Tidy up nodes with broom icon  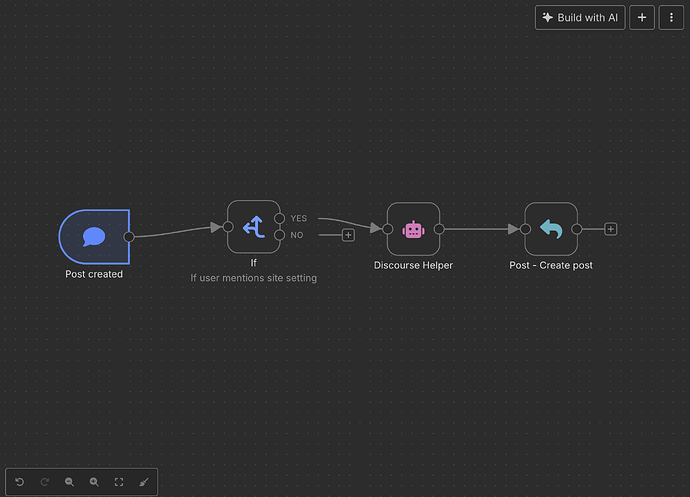144,482
